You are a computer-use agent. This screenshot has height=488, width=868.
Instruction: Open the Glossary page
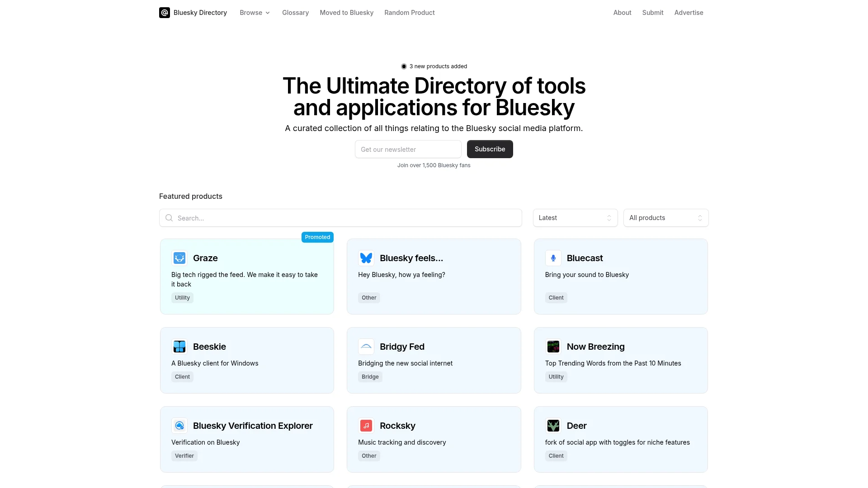295,13
